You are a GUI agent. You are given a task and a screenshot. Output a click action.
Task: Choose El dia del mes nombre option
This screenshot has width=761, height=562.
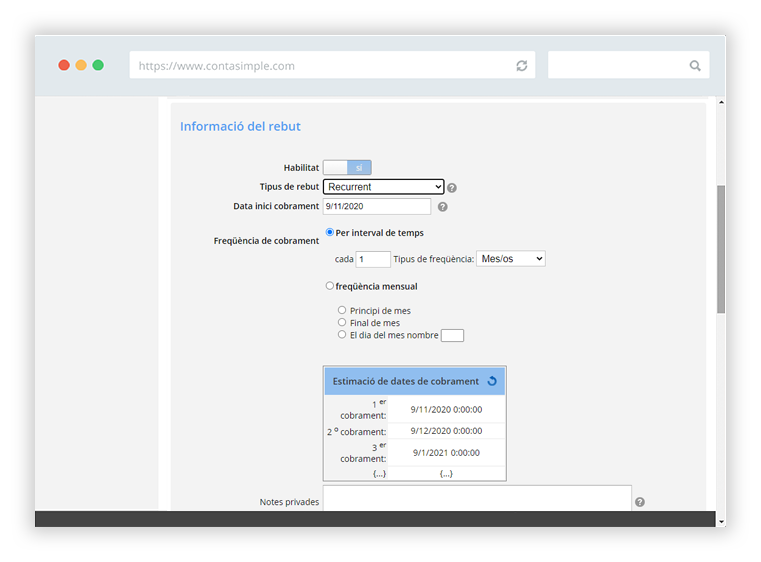tap(342, 334)
